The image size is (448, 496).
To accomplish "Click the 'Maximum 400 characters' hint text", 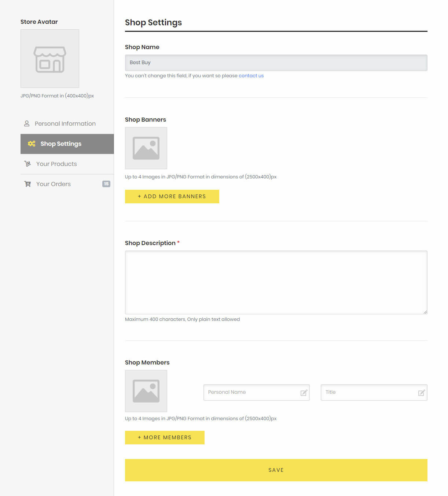I will coord(182,319).
